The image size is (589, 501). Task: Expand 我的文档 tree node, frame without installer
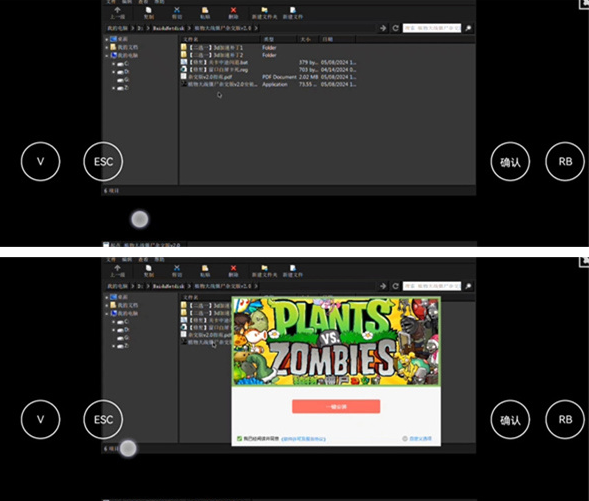click(x=107, y=47)
